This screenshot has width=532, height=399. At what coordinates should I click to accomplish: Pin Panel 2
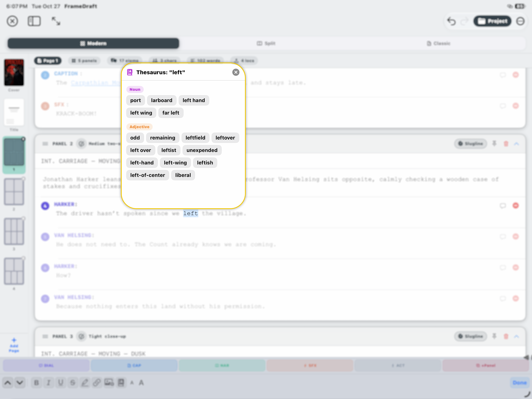click(x=494, y=144)
